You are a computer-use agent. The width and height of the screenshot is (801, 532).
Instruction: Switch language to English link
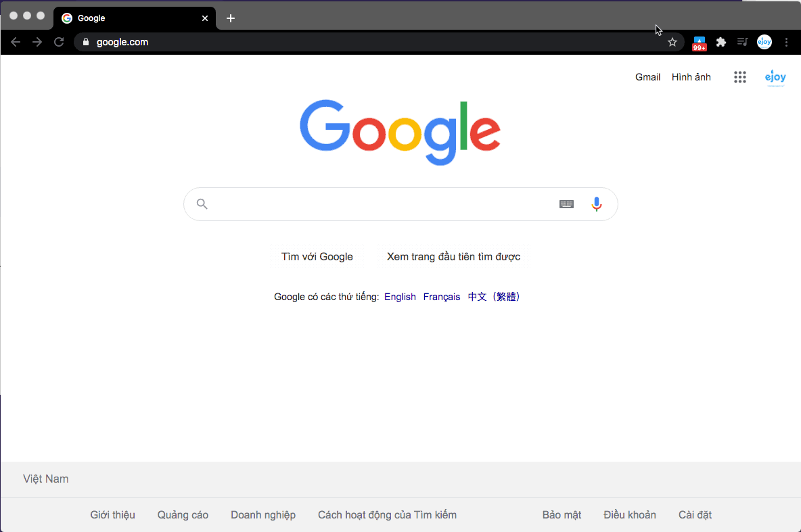400,297
